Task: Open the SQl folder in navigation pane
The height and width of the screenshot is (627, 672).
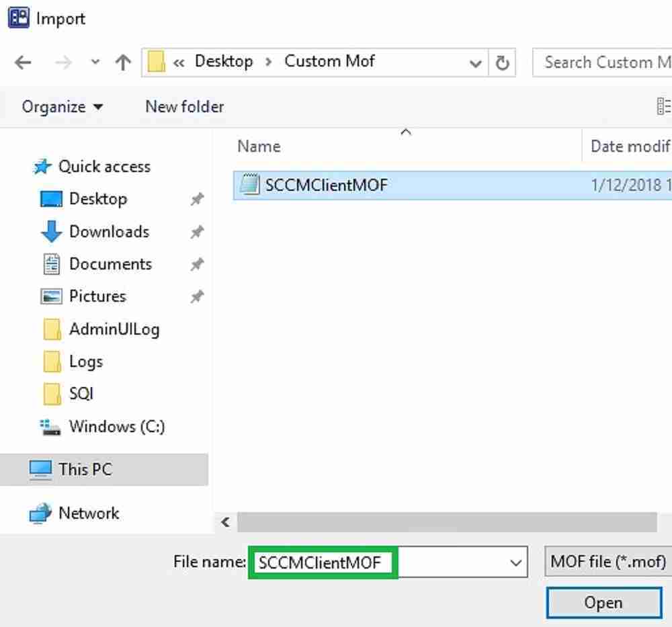Action: [x=81, y=393]
